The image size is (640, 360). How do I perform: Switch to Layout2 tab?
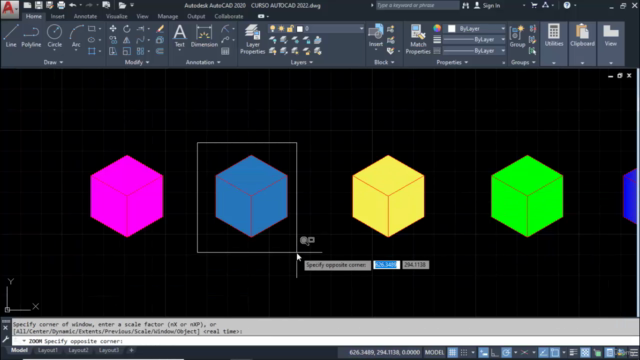tap(78, 350)
